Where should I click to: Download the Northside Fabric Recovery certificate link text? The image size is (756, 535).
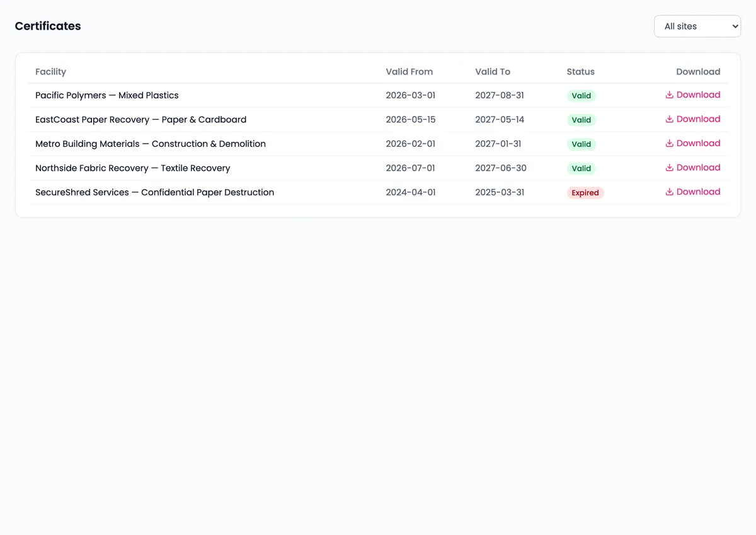click(x=698, y=168)
